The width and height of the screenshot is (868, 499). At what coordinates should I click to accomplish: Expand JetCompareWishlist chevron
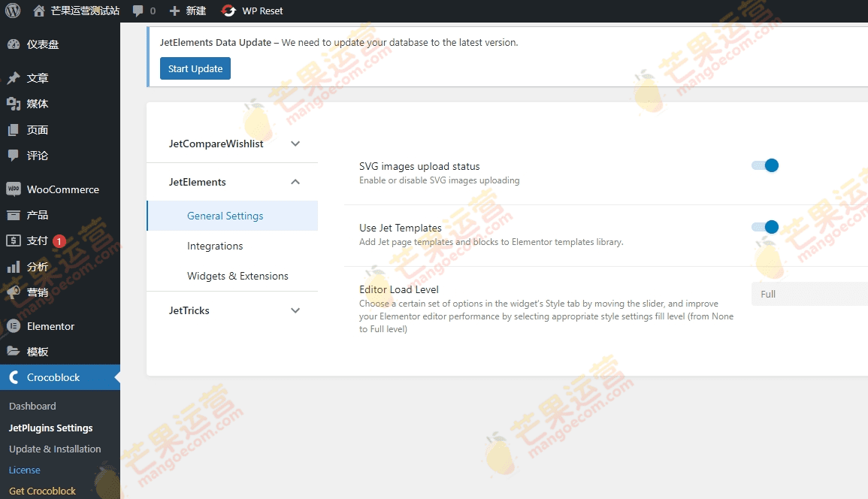coord(295,144)
